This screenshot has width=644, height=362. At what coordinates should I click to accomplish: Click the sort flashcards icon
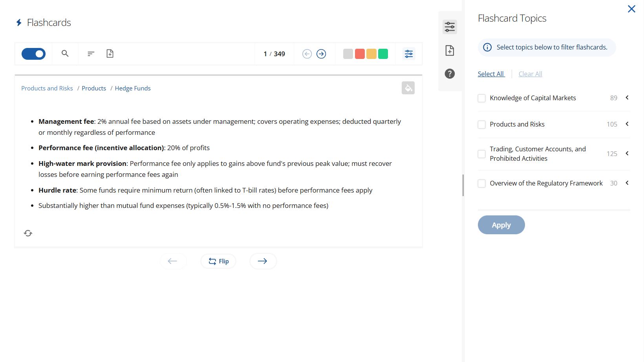pyautogui.click(x=91, y=53)
